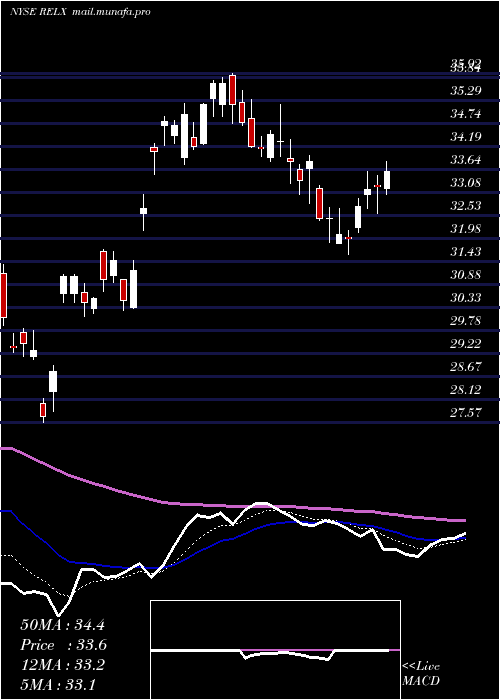This screenshot has width=500, height=700.
Task: Select the 28.12 price axis label
Action: [465, 390]
